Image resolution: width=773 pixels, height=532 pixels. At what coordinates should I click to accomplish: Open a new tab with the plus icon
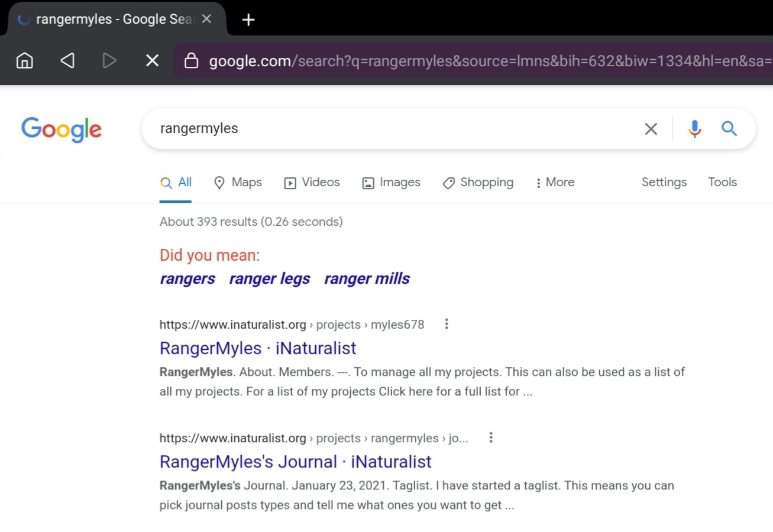[x=248, y=20]
